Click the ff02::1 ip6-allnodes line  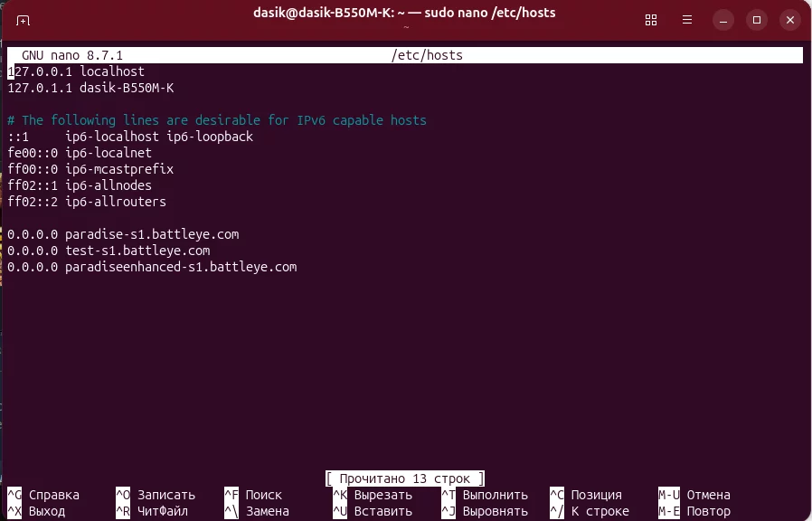click(x=80, y=185)
